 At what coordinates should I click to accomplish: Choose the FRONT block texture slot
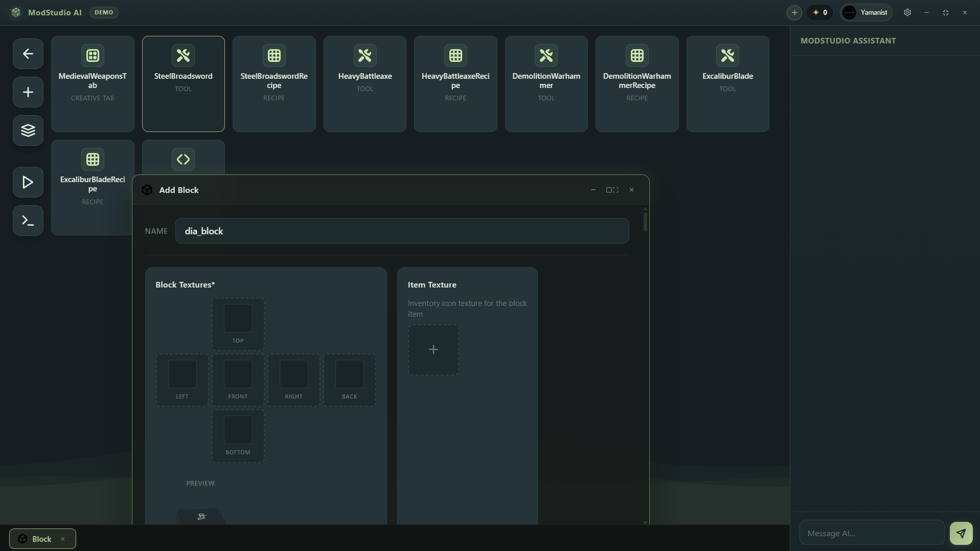click(x=238, y=380)
